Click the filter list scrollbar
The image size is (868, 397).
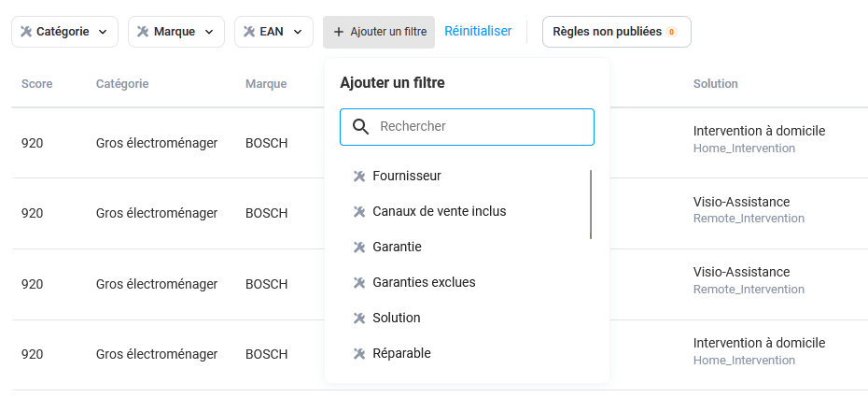coord(591,205)
